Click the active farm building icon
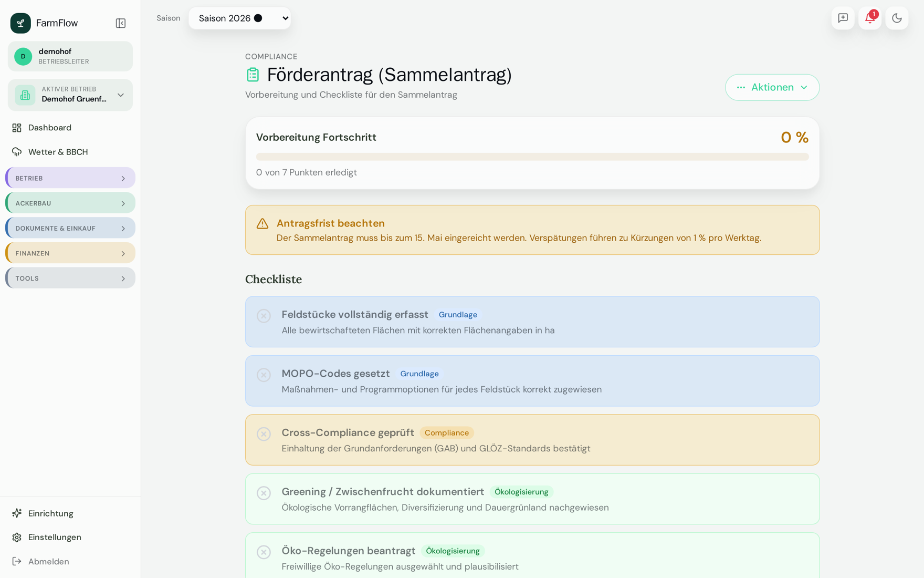Viewport: 924px width, 578px height. point(25,95)
